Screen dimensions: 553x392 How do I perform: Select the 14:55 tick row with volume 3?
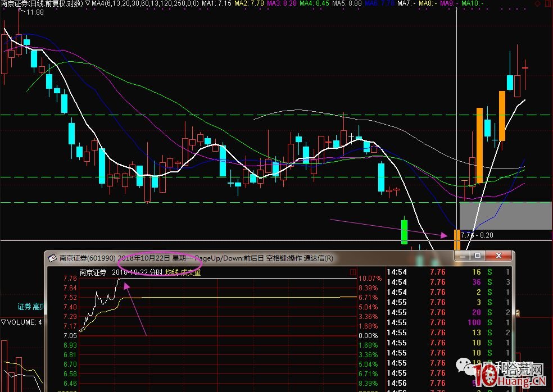pos(448,303)
